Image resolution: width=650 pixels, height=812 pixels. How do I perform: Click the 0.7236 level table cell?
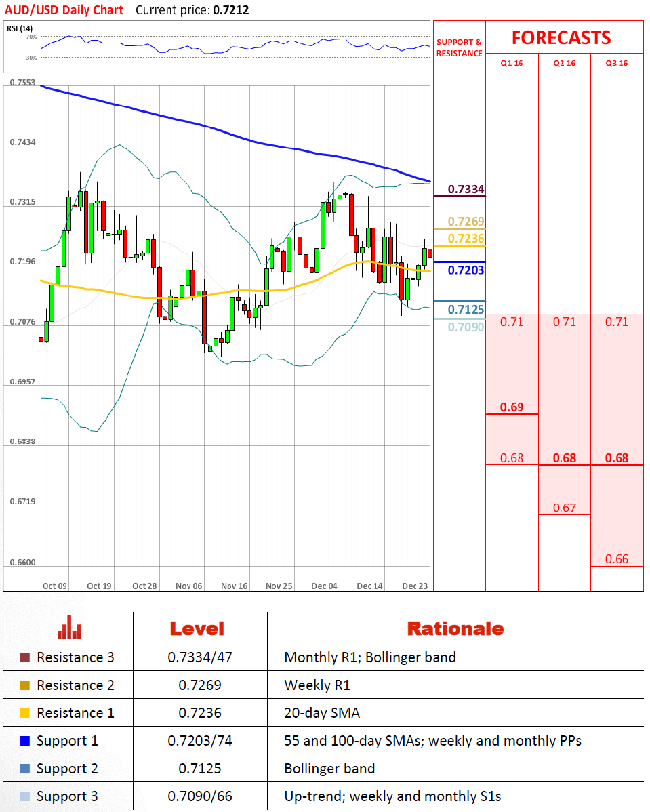[200, 713]
